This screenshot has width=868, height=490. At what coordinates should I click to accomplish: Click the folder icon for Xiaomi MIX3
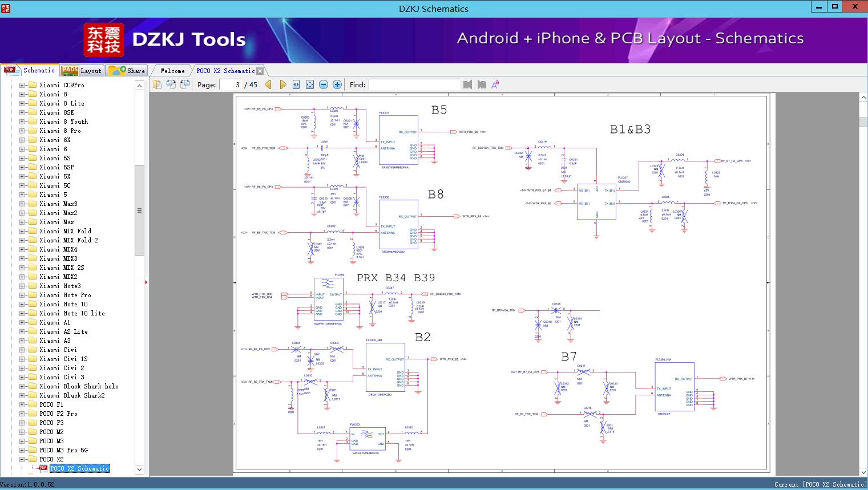coord(33,258)
